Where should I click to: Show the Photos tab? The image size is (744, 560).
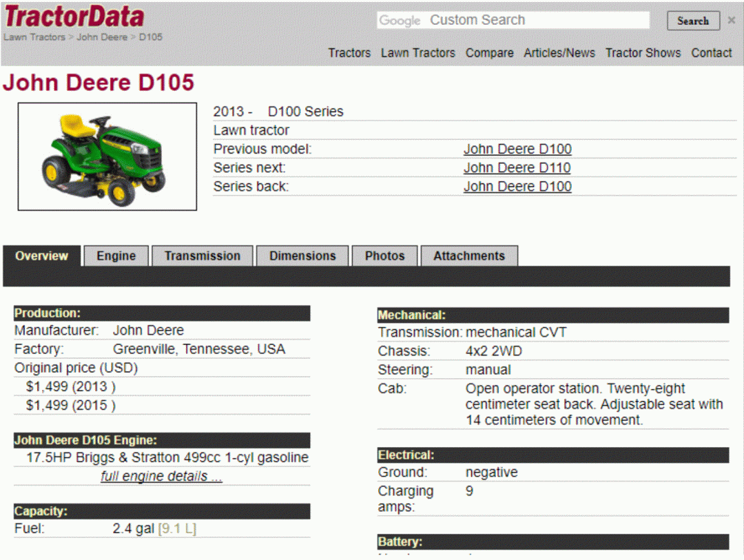point(384,256)
